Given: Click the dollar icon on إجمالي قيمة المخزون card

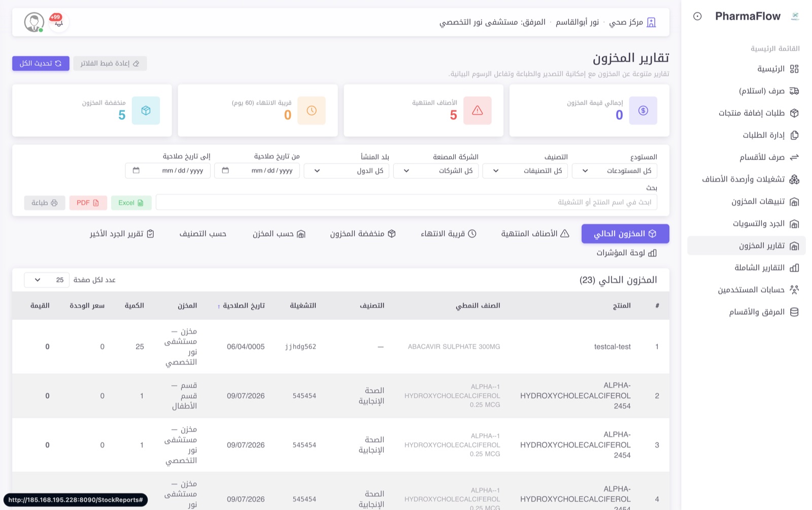Looking at the screenshot, I should (x=643, y=110).
